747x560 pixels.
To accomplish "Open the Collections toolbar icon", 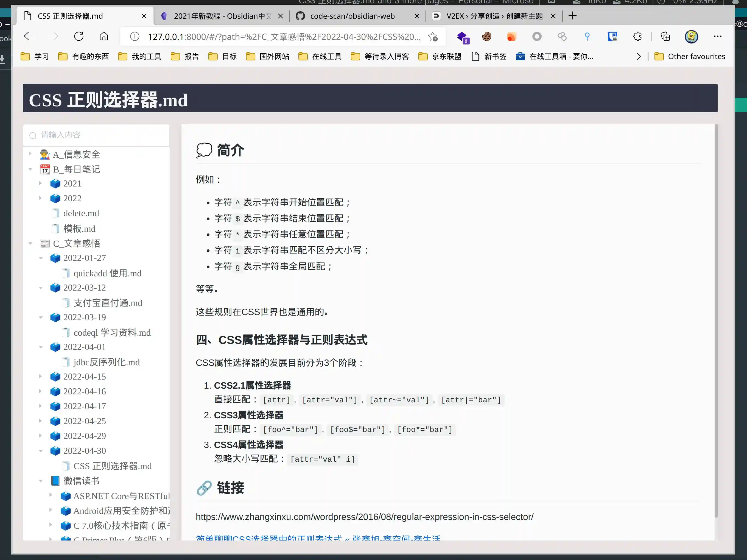I will (665, 37).
